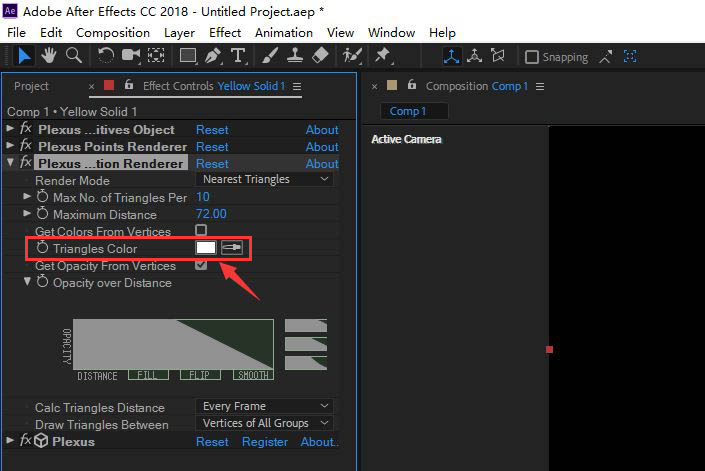Open Draw Triangles Between dropdown

pos(265,424)
